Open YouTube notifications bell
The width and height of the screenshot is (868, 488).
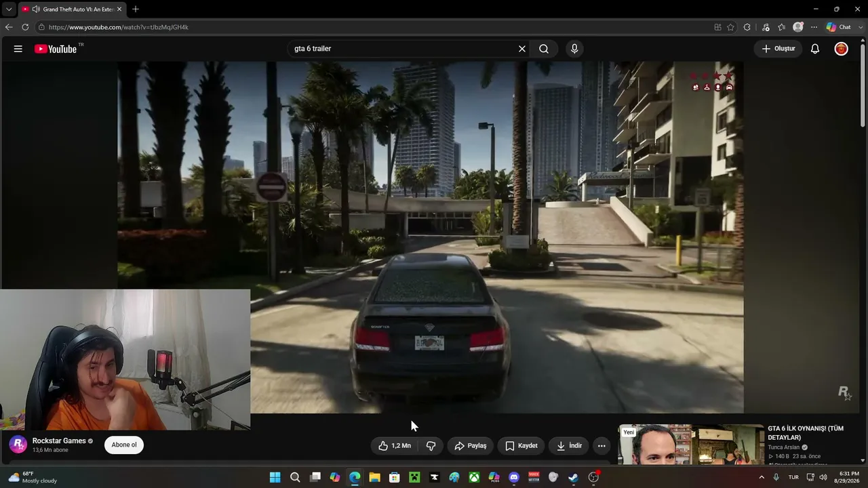(815, 49)
